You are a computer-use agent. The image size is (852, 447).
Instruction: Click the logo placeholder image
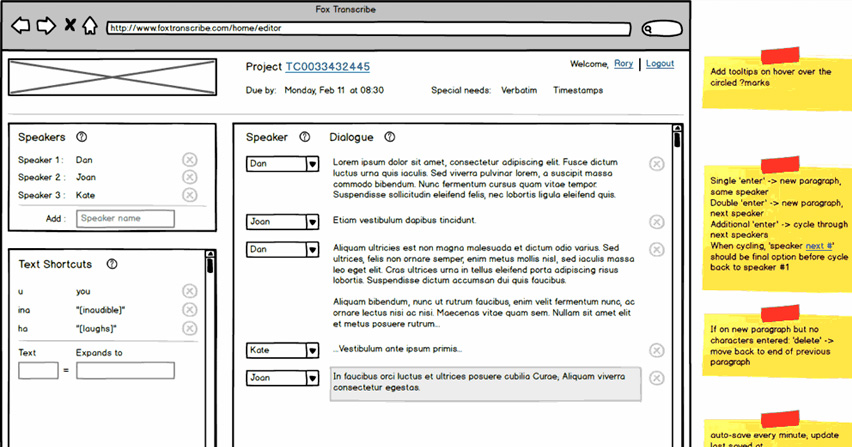coord(112,77)
